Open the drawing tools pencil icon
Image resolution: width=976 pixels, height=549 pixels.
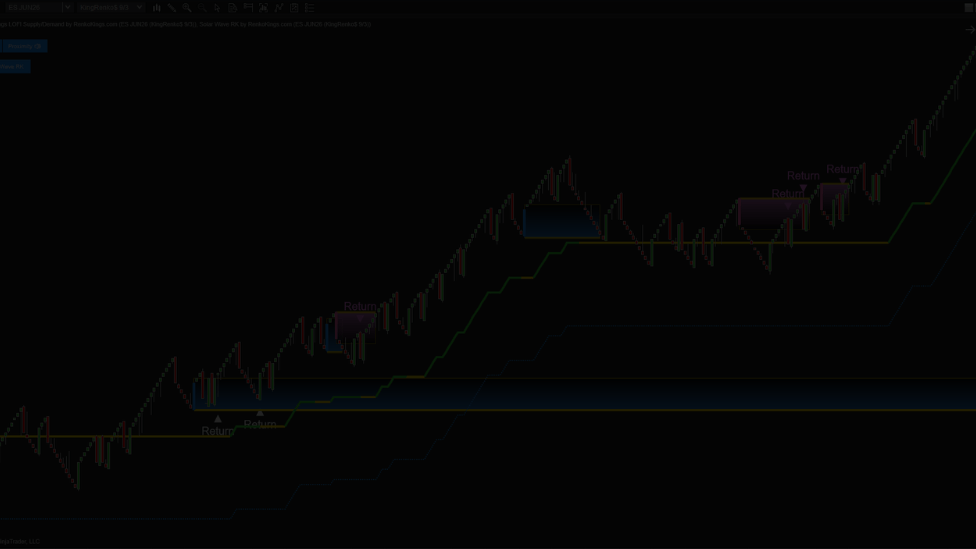(172, 7)
